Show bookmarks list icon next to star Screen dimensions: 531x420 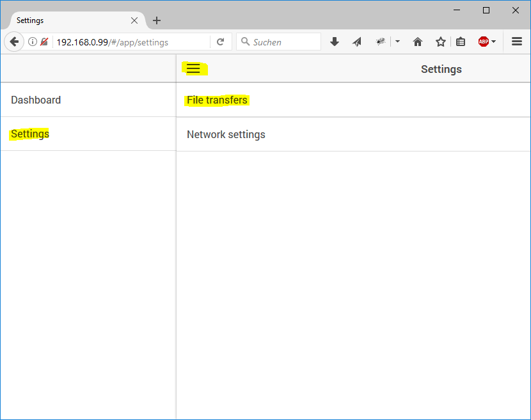(461, 42)
